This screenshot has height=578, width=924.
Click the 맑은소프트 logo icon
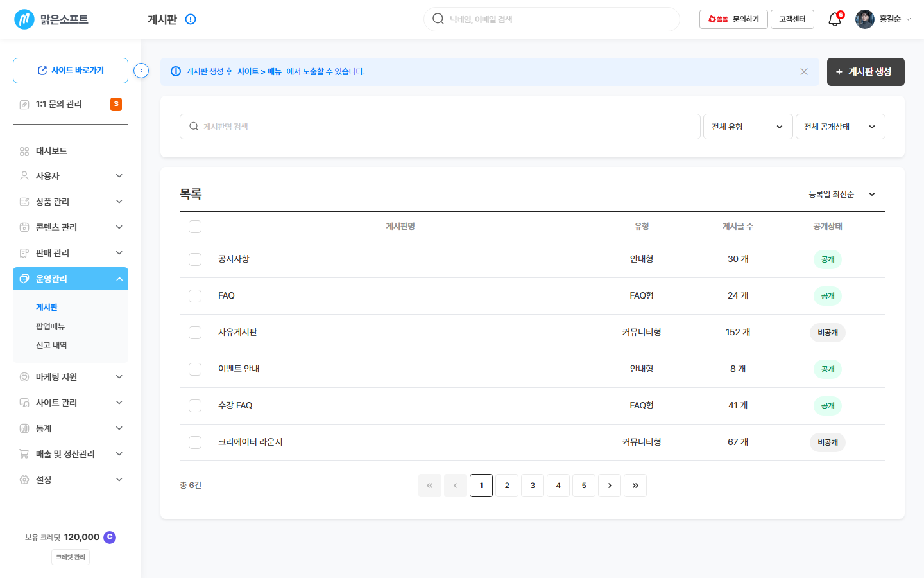tap(24, 19)
